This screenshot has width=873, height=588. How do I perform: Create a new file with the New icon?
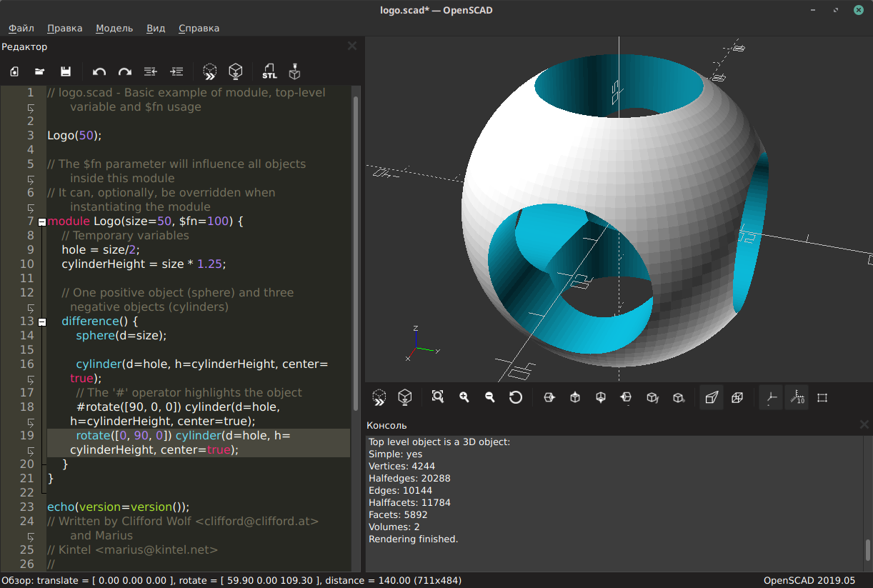point(14,71)
